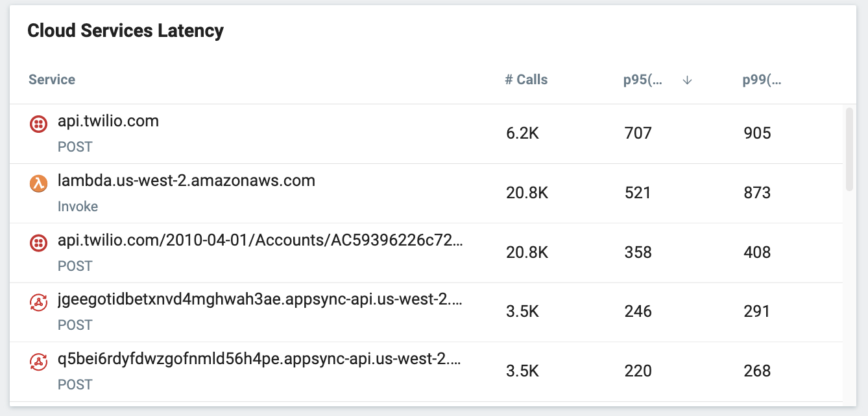Sort by the p99 column header

pyautogui.click(x=762, y=80)
